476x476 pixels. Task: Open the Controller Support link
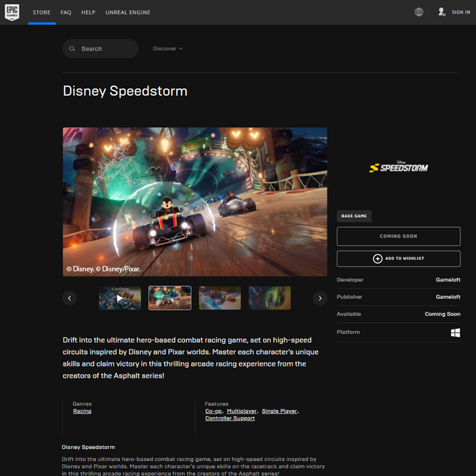(230, 418)
